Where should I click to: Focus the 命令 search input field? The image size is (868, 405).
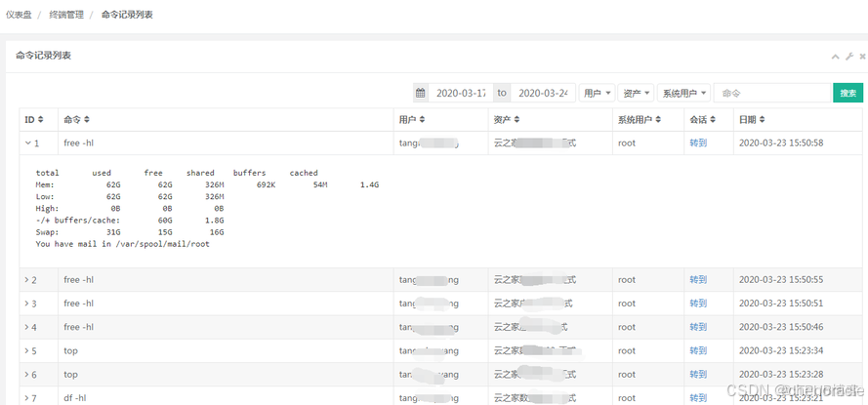pos(772,93)
